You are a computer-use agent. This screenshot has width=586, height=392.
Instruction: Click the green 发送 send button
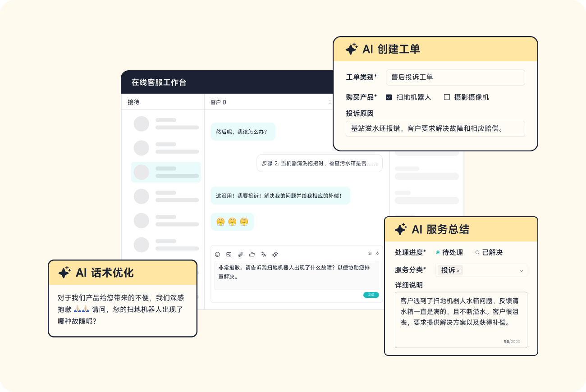(371, 295)
